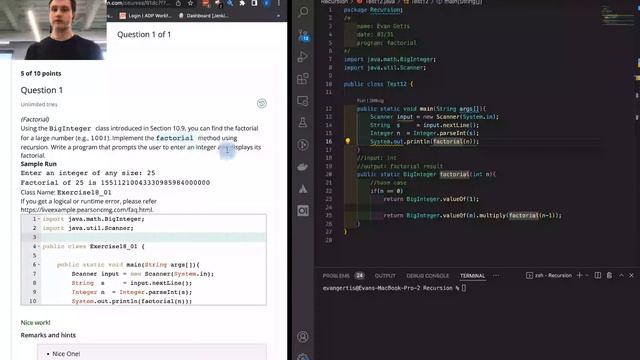640x360 pixels.
Task: Open the browser three-dot menu
Action: click(279, 4)
